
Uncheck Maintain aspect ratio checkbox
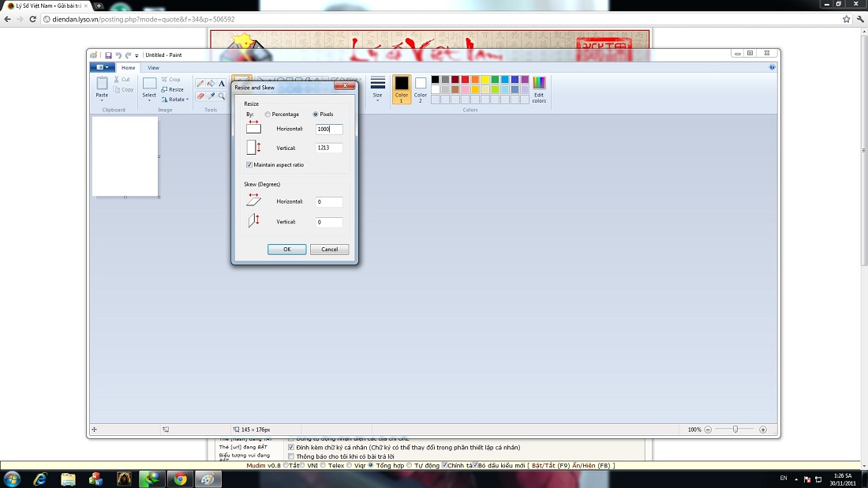[249, 165]
